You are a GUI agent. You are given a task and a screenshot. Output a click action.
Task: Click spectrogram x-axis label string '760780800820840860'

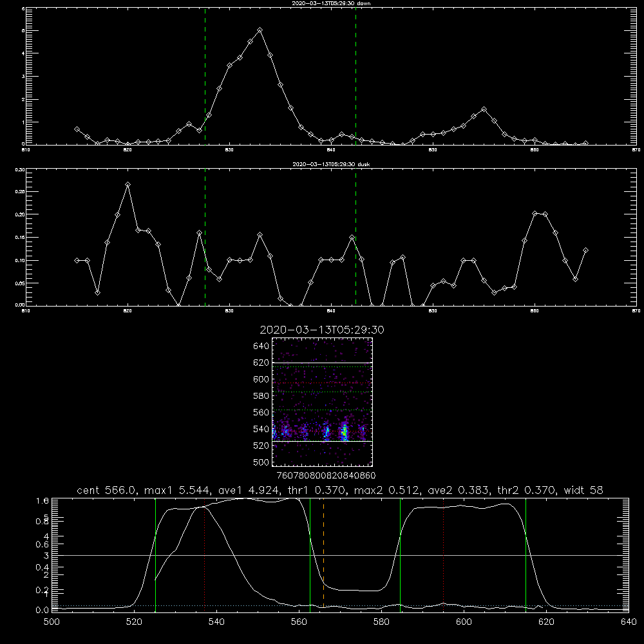coord(326,475)
